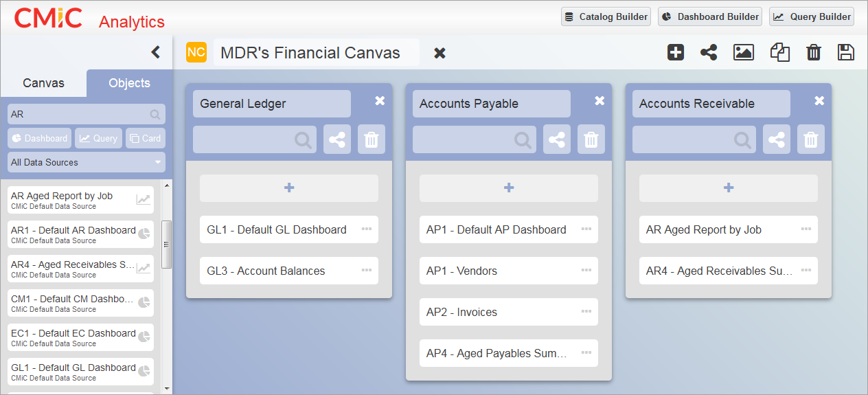
Task: Click the search magnifier in objects search box
Action: tap(155, 115)
